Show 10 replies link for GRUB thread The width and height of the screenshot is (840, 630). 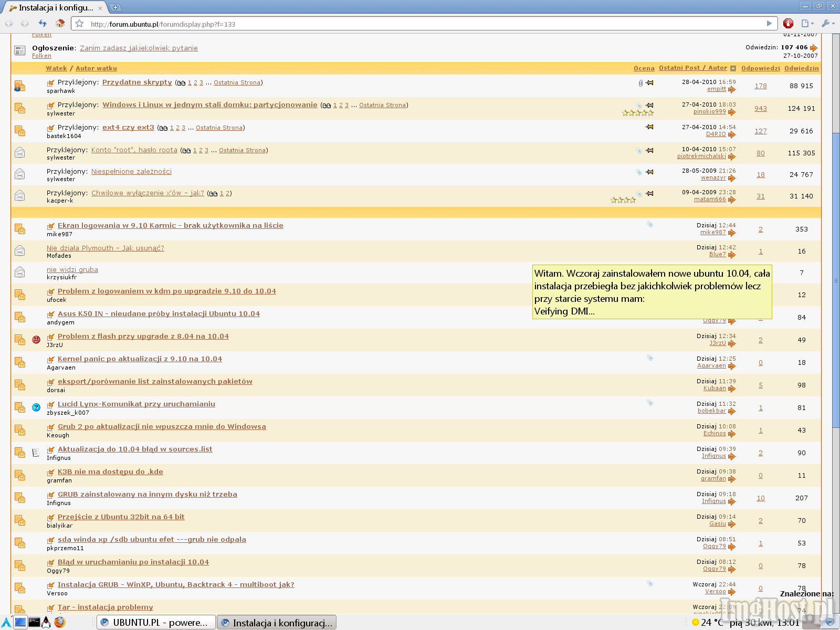761,498
